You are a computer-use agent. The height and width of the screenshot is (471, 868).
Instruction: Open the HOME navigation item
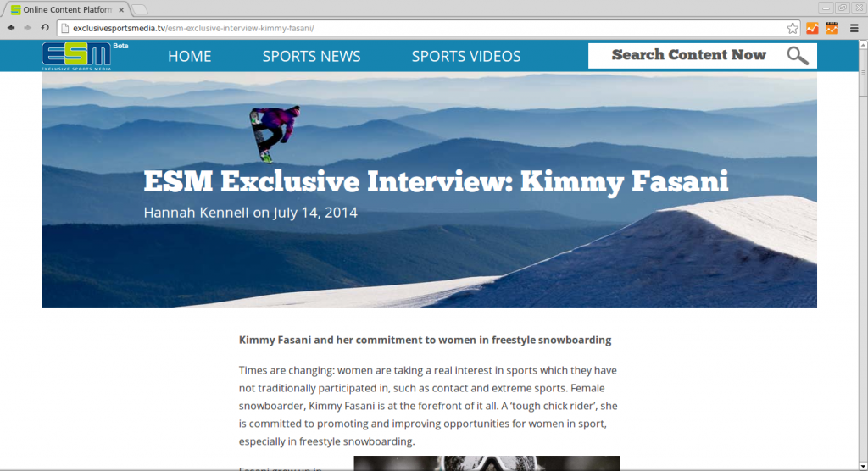click(x=189, y=56)
